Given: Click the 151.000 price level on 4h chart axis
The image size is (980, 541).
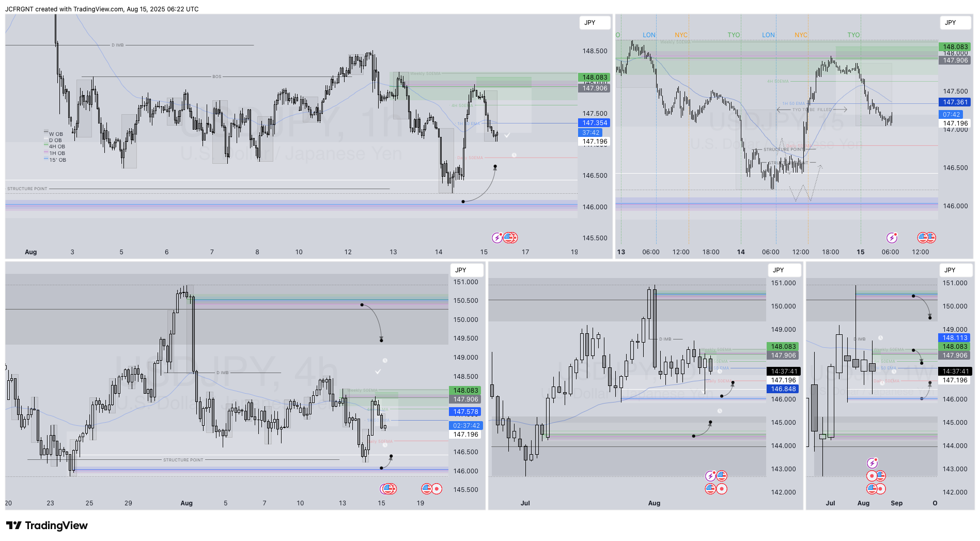Looking at the screenshot, I should tap(465, 282).
